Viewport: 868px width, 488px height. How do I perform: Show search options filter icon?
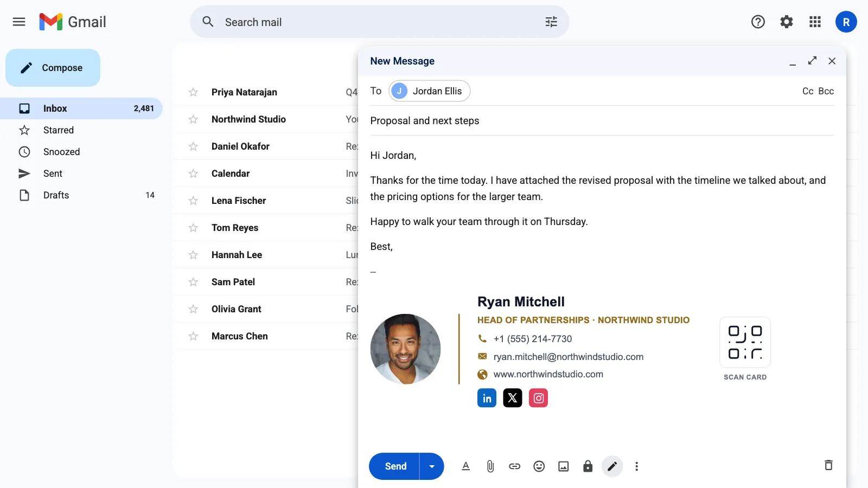(551, 22)
